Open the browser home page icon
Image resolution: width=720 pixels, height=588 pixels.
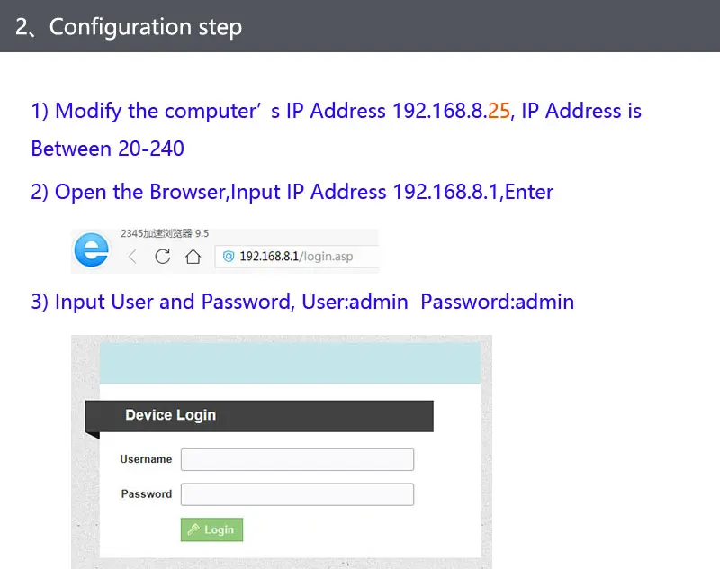(x=193, y=256)
